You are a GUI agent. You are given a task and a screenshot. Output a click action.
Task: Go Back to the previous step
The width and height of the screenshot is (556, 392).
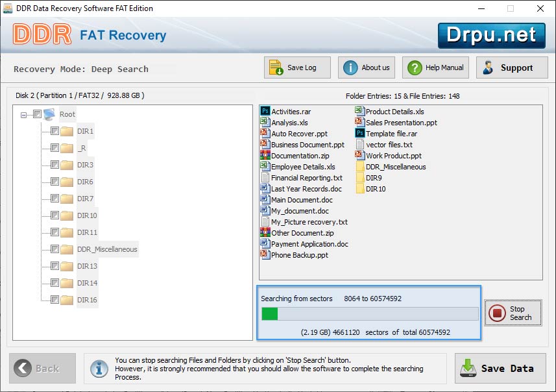(43, 368)
